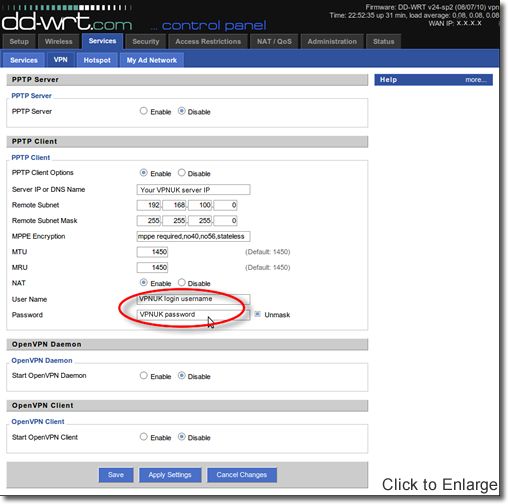Click the Remote Subnet Mask second octet field
This screenshot has height=504, width=508.
pos(174,221)
